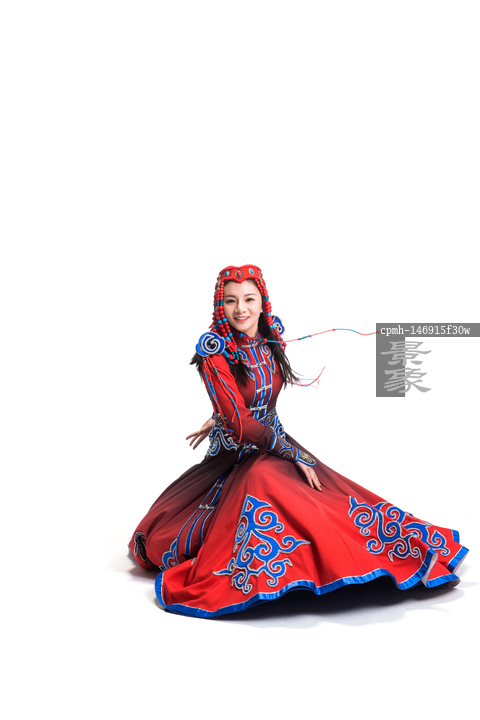Click the gray 景象 watermark logo
The image size is (480, 720).
click(405, 366)
